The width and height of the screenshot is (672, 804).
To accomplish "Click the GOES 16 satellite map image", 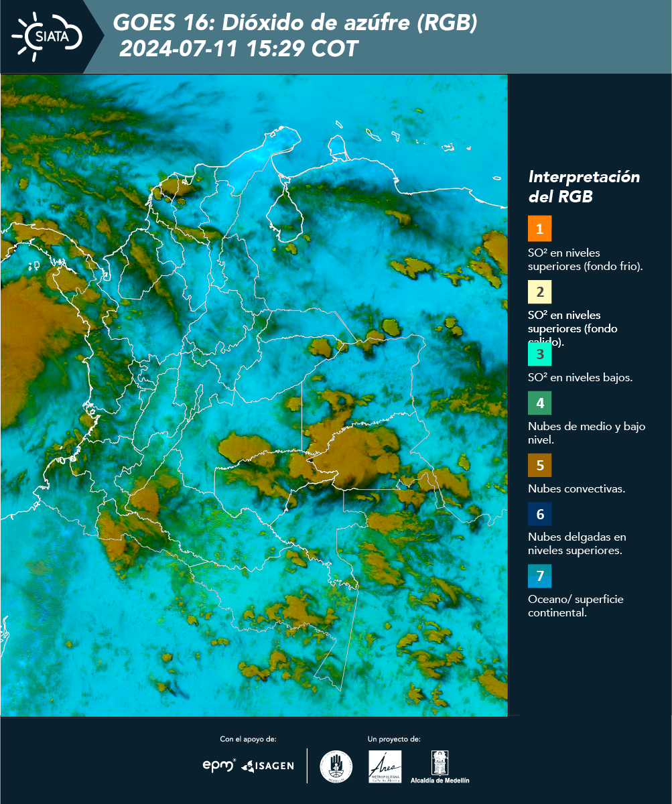I will click(x=255, y=395).
